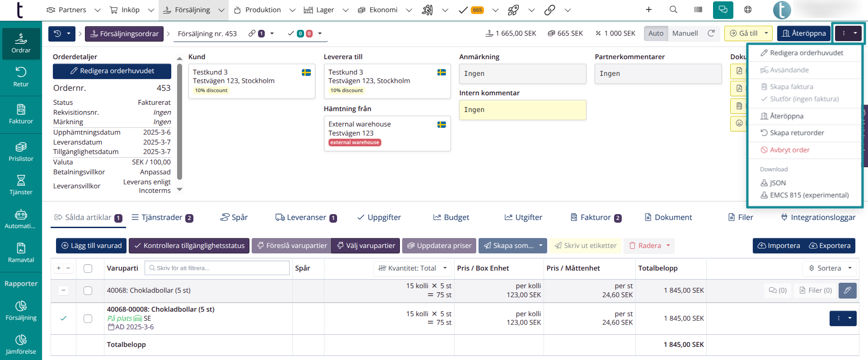Click Kontrollera tillgänglighetsstatus button
Image resolution: width=868 pixels, height=360 pixels.
tap(189, 246)
